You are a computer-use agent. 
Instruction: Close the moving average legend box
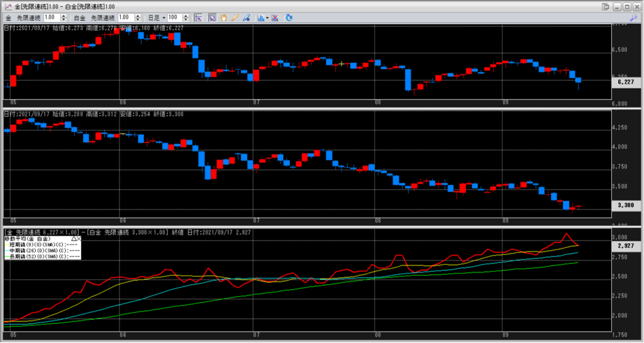point(79,239)
